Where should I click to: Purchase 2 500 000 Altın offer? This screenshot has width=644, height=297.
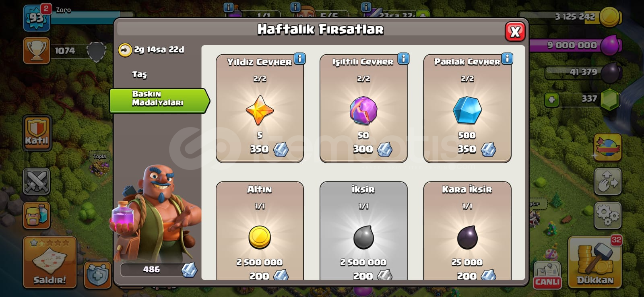[x=260, y=231]
